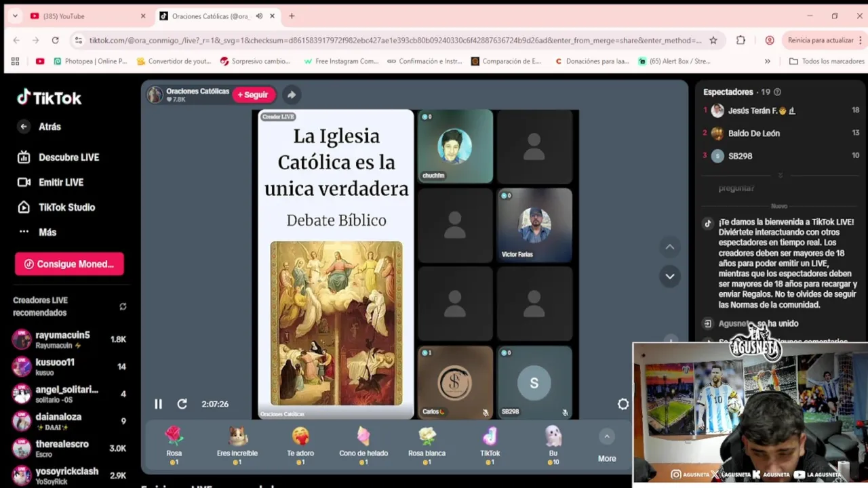Reload the page in Chrome
Image resolution: width=868 pixels, height=488 pixels.
(55, 40)
